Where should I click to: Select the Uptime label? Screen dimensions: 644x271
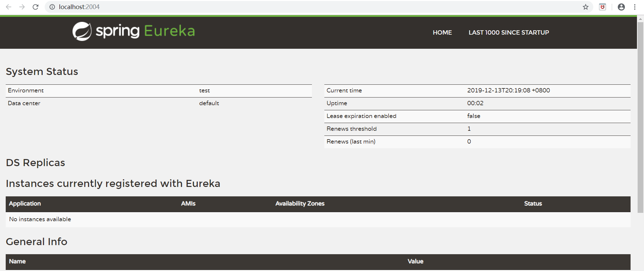[337, 103]
